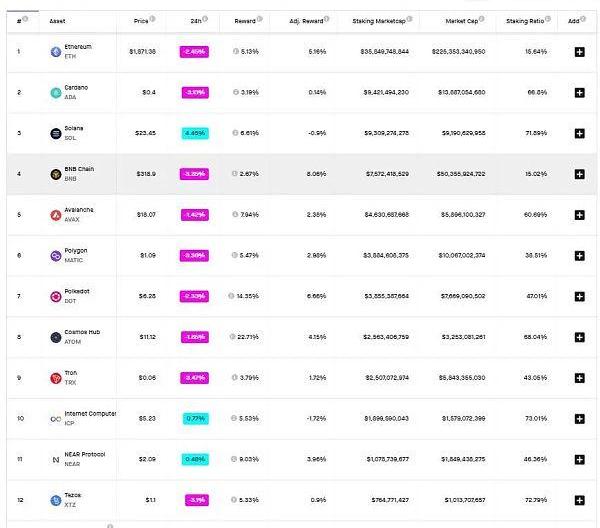This screenshot has height=528, width=600.
Task: Sort by Staking Ratio column header
Action: click(529, 20)
